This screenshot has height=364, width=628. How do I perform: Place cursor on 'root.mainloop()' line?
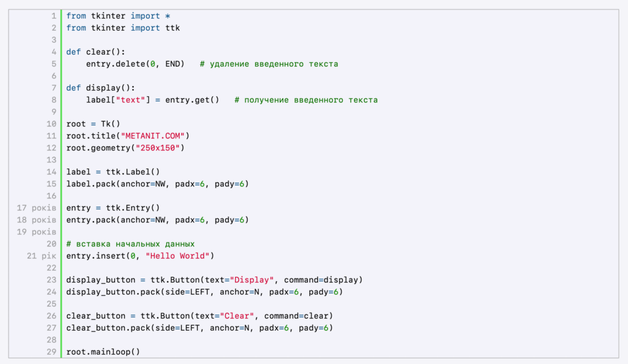104,352
